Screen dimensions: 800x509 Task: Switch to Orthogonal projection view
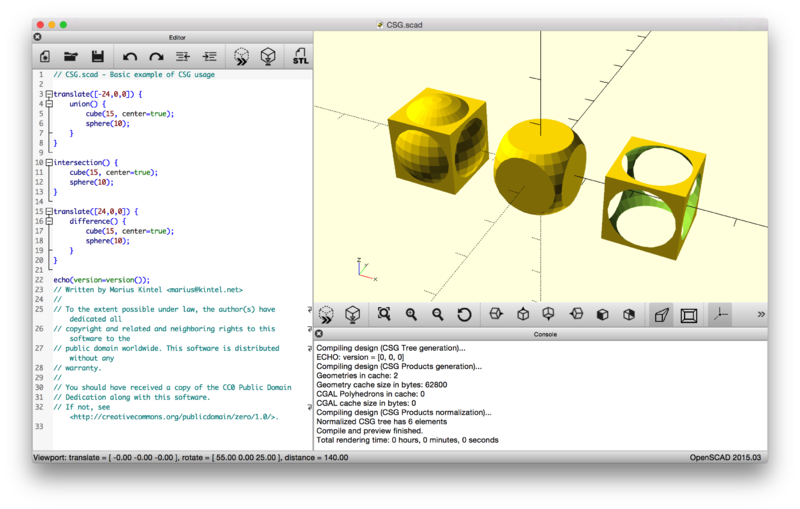click(689, 315)
